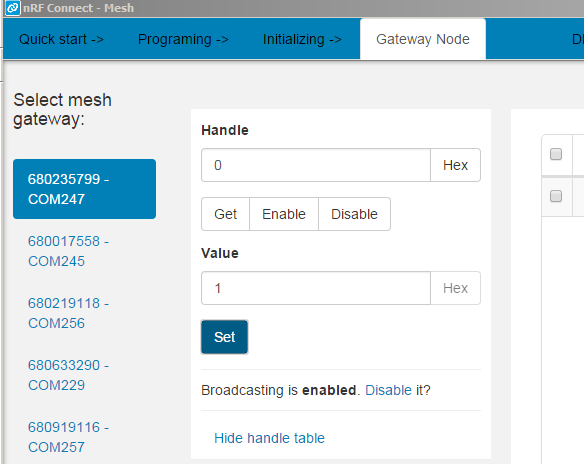Viewport: 584px width, 464px height.
Task: Click the nRF Connect app icon in title bar
Action: click(x=13, y=8)
